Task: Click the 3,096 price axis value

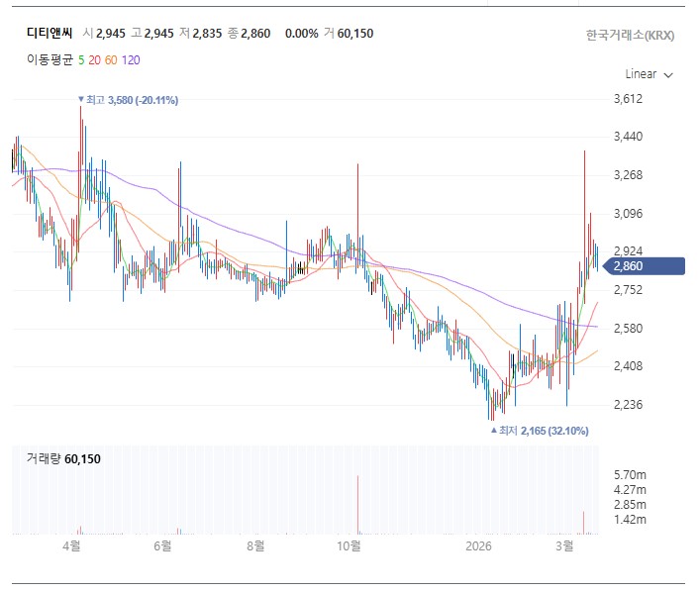Action: click(x=628, y=214)
